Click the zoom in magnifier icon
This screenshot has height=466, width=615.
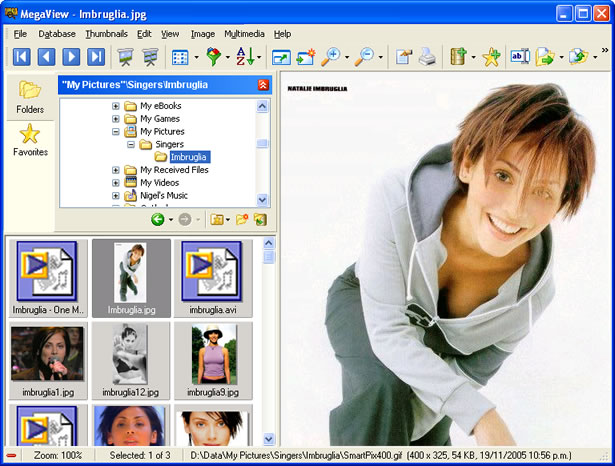(x=332, y=57)
